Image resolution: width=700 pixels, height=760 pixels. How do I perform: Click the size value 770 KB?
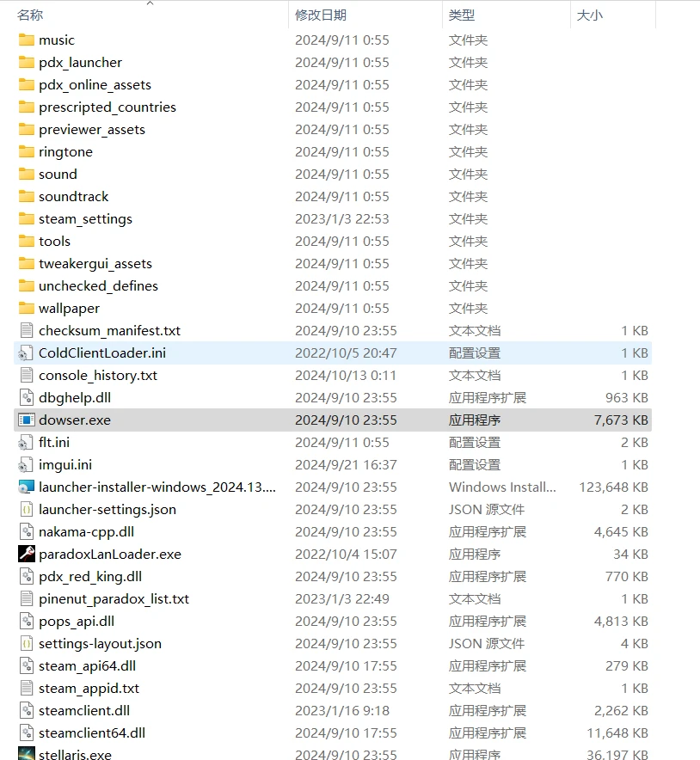click(627, 576)
